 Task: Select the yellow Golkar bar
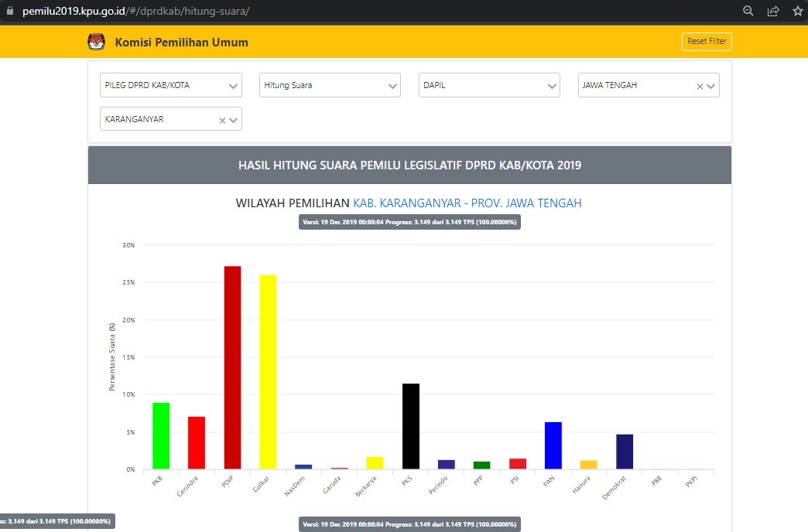(x=268, y=372)
